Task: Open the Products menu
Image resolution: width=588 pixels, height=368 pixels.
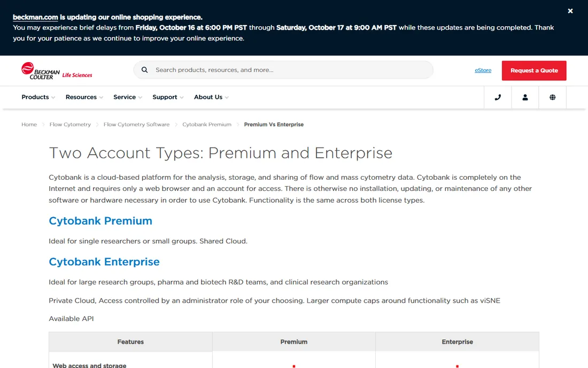Action: click(35, 97)
